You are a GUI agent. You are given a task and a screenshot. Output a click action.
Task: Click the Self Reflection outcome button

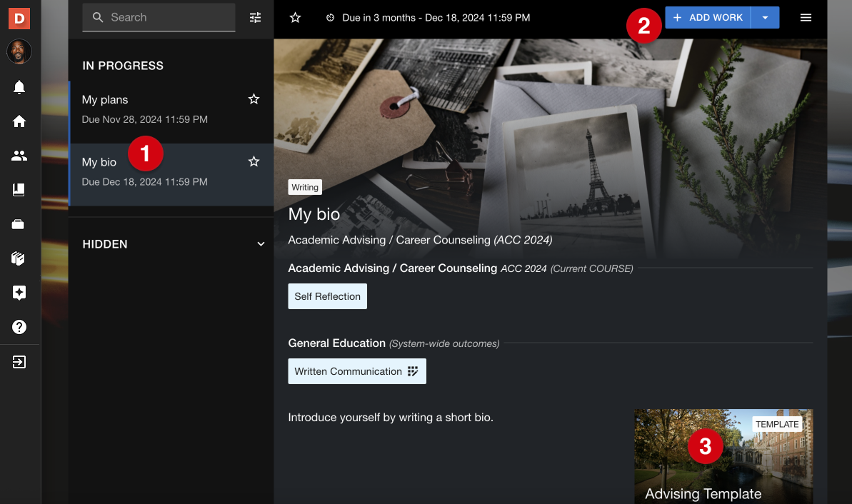coord(328,296)
